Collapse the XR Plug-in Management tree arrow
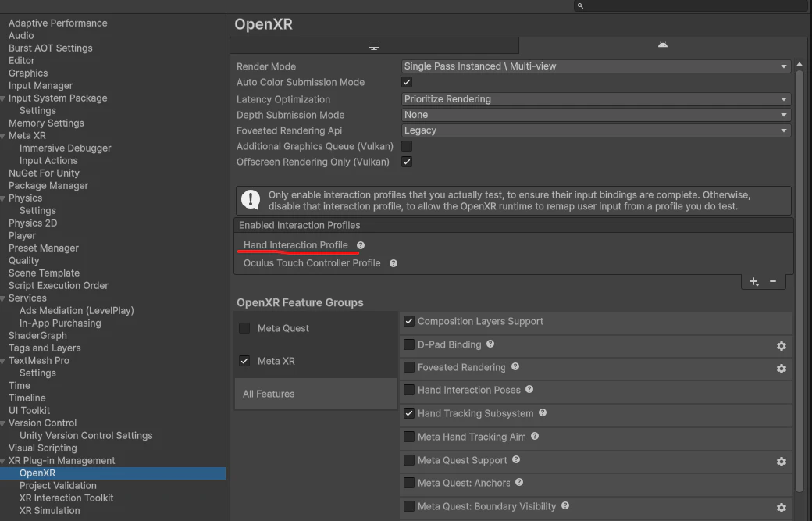812x521 pixels. point(3,461)
